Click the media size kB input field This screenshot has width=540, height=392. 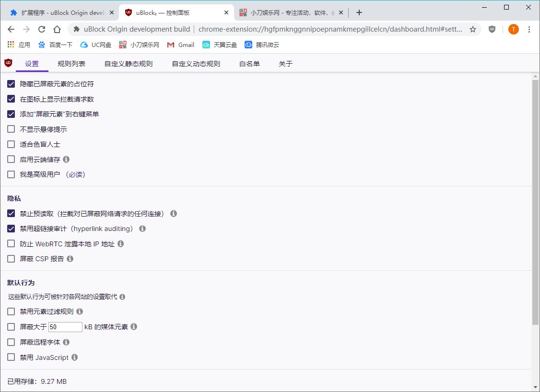(x=65, y=327)
